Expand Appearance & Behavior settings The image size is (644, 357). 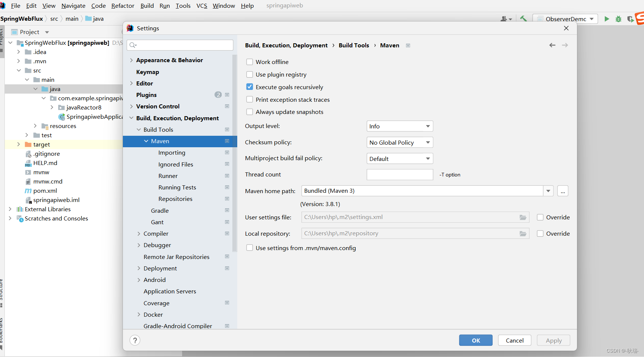[131, 60]
